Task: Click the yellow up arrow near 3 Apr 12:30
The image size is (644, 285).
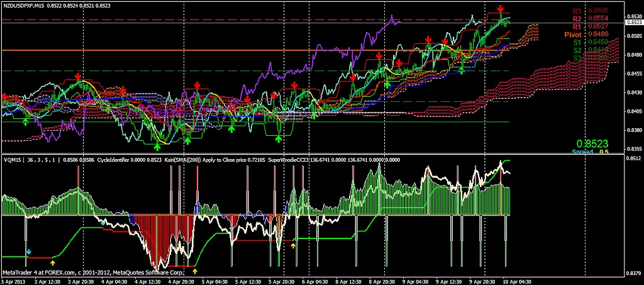Action: tap(53, 255)
